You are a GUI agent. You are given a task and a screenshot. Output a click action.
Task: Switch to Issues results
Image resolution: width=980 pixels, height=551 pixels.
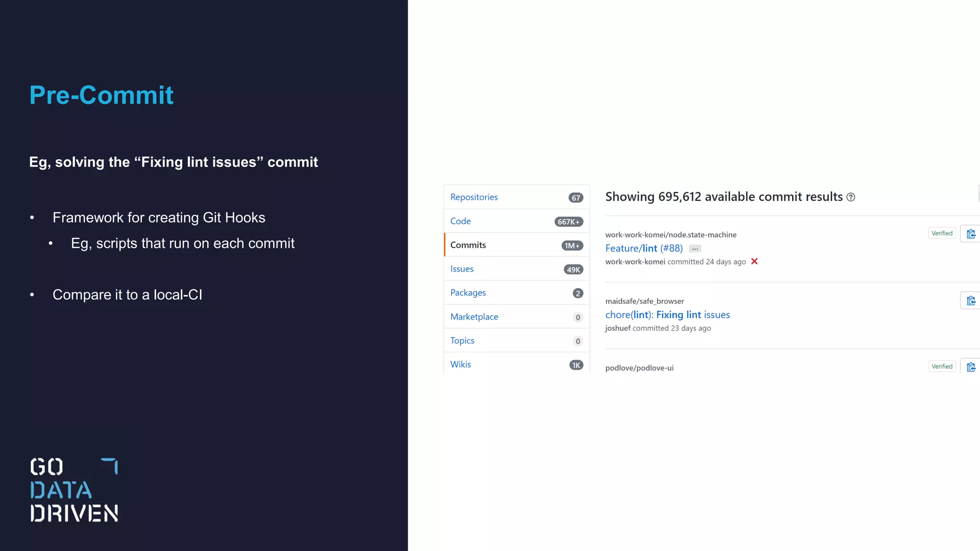(517, 269)
